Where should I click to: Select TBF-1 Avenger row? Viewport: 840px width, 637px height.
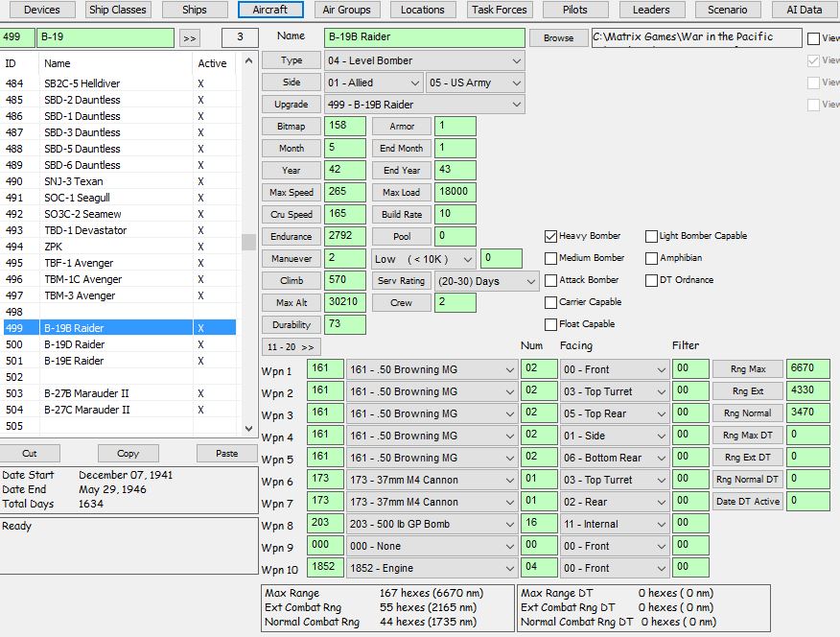[x=120, y=263]
